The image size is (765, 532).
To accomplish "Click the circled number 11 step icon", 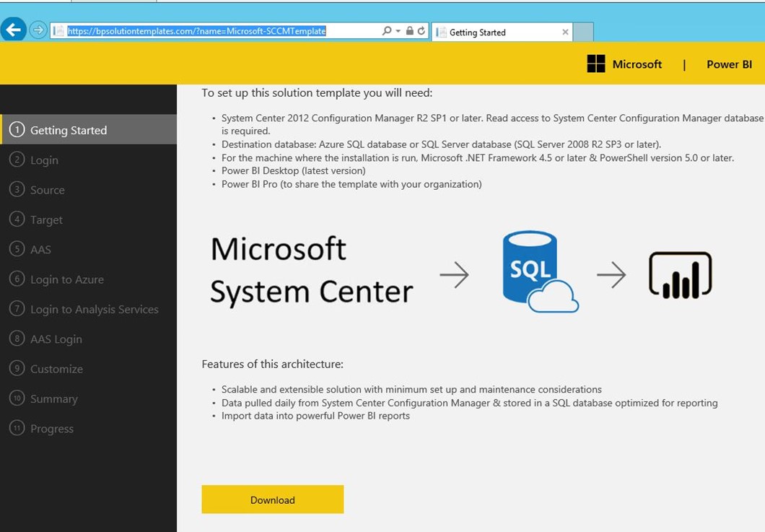I will point(17,428).
